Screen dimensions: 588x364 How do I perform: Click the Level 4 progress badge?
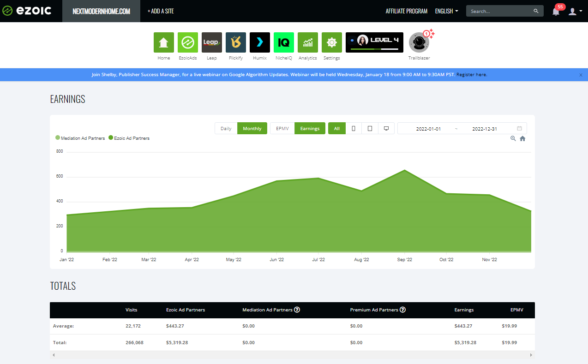[374, 42]
